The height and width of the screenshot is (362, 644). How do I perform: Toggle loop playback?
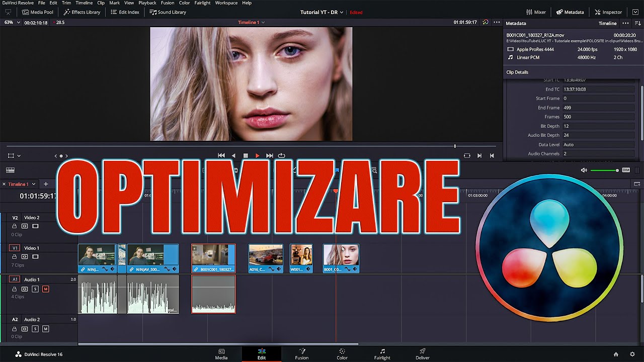(282, 156)
